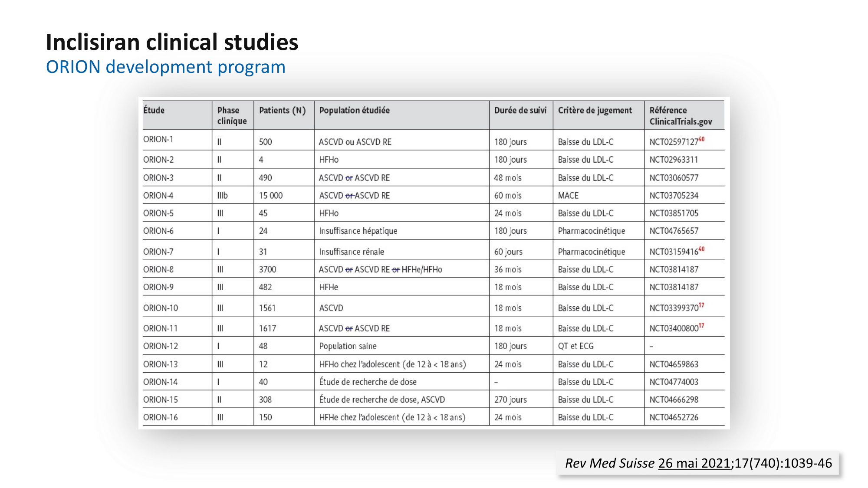Click the ORION-16 row label

(x=161, y=417)
